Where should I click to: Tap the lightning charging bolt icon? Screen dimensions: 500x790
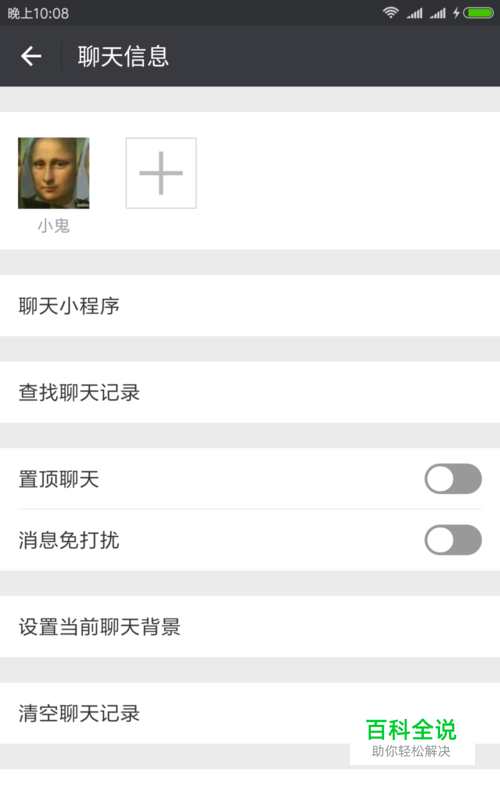tap(456, 13)
